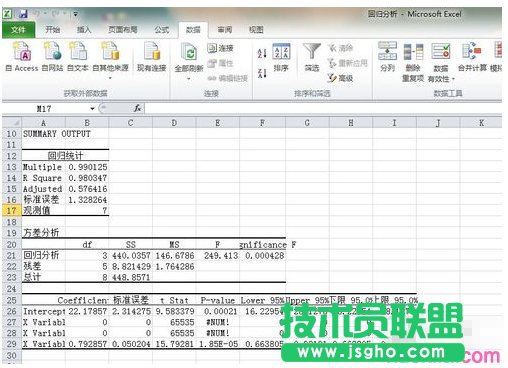The height and width of the screenshot is (368, 508).
Task: Click the 标准误差 value 1.328264
Action: tap(87, 200)
